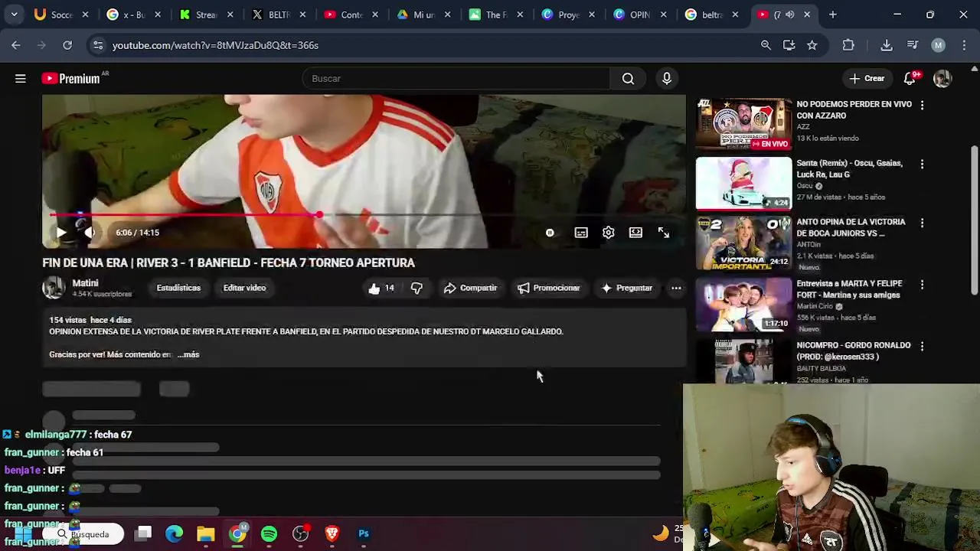Bookmark this page with the star
980x551 pixels.
pyautogui.click(x=812, y=45)
